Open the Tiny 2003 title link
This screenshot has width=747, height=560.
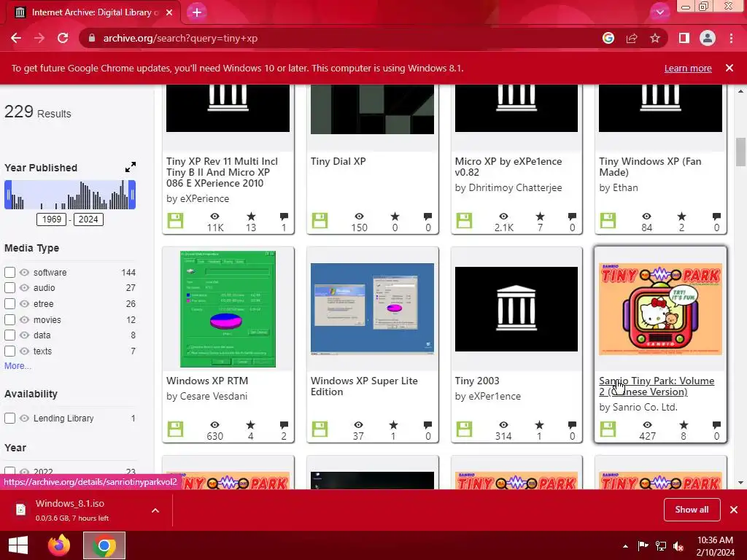coord(477,381)
